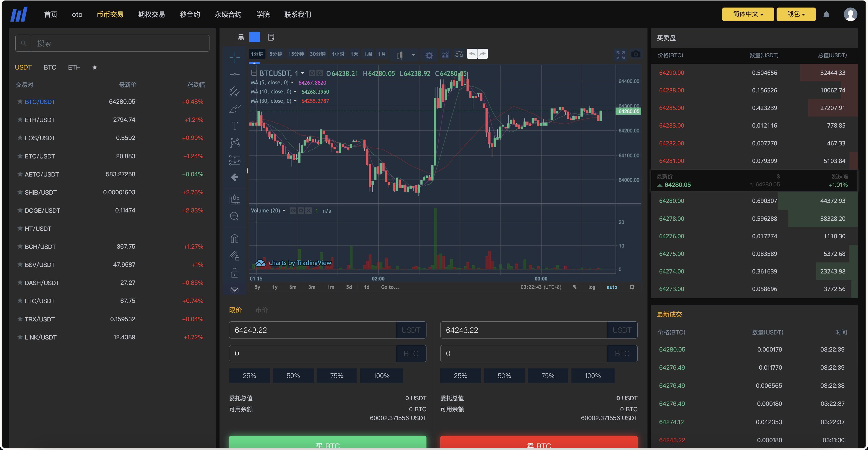Open the candle type dropdown arrow
868x450 pixels.
(x=413, y=54)
